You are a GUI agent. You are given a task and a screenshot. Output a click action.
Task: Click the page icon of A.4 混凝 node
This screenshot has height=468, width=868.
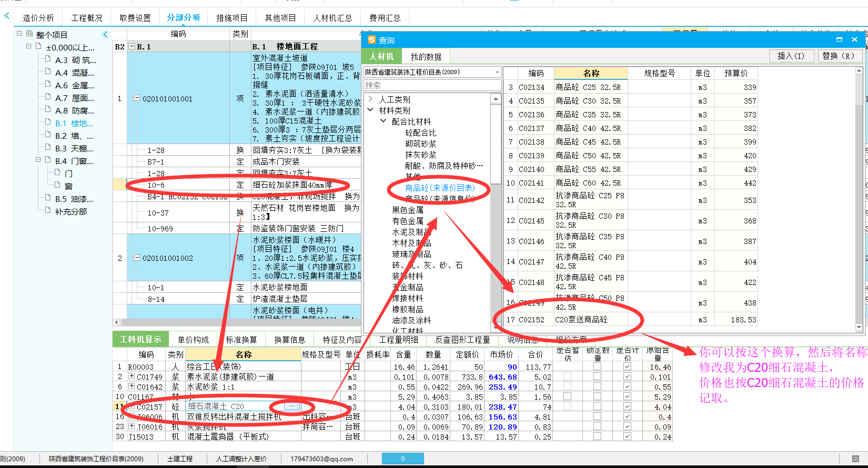[x=48, y=72]
